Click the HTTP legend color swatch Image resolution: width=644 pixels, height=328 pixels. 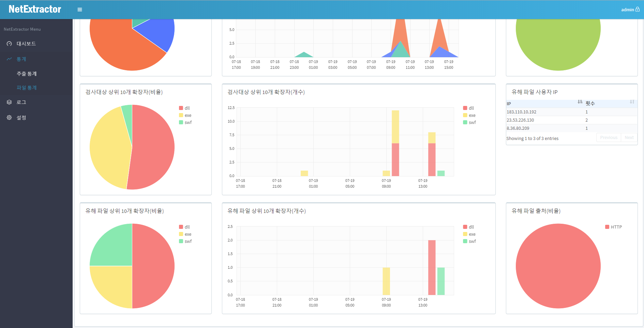pos(607,227)
